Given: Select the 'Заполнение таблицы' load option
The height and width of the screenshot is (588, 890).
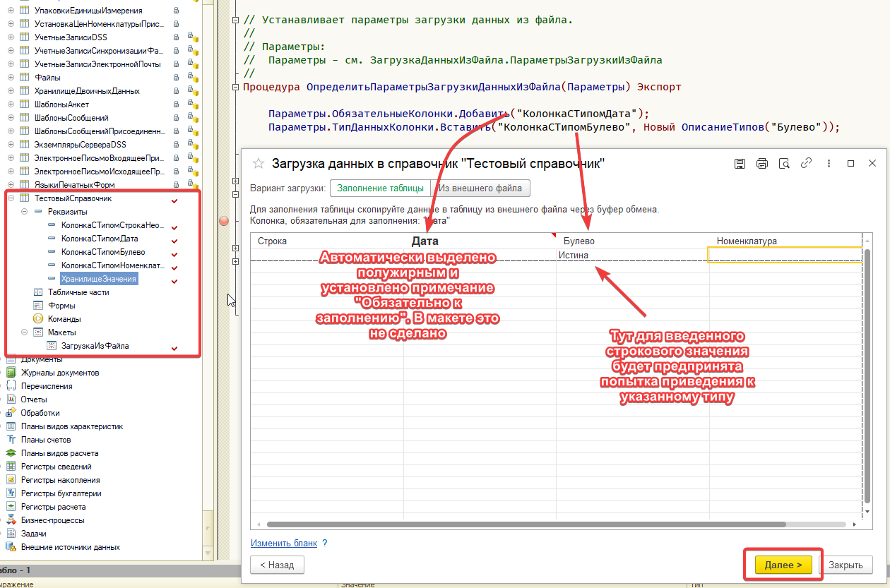Looking at the screenshot, I should click(380, 188).
